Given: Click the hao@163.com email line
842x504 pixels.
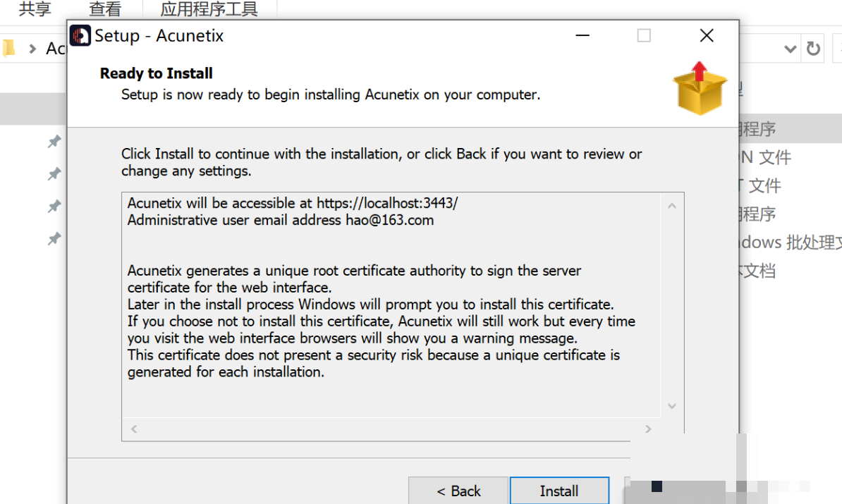Looking at the screenshot, I should click(280, 220).
